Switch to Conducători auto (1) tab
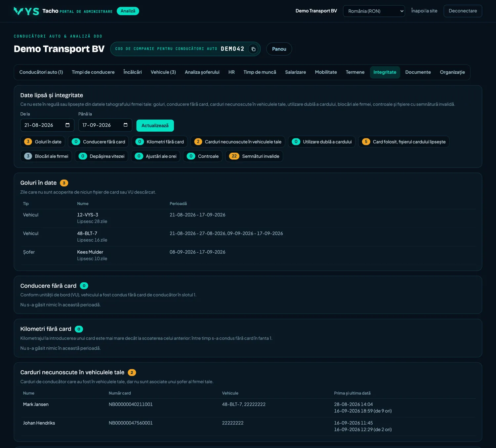Viewport: 496px width, 448px height. [x=41, y=72]
